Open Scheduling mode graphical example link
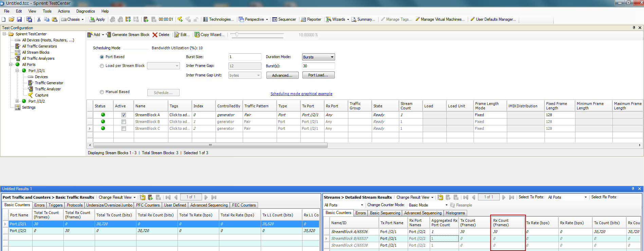The image size is (644, 251). tap(301, 94)
